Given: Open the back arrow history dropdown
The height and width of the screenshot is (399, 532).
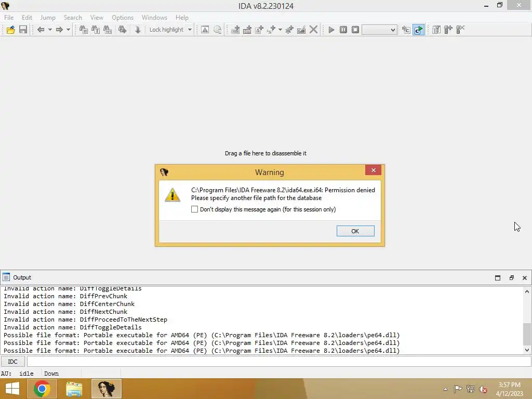Looking at the screenshot, I should (x=50, y=30).
